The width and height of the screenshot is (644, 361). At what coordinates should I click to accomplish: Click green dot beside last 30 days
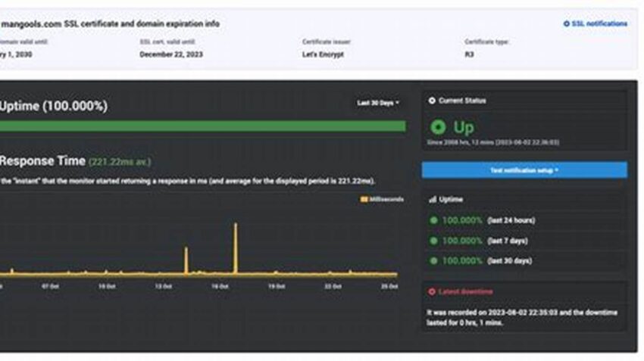433,260
